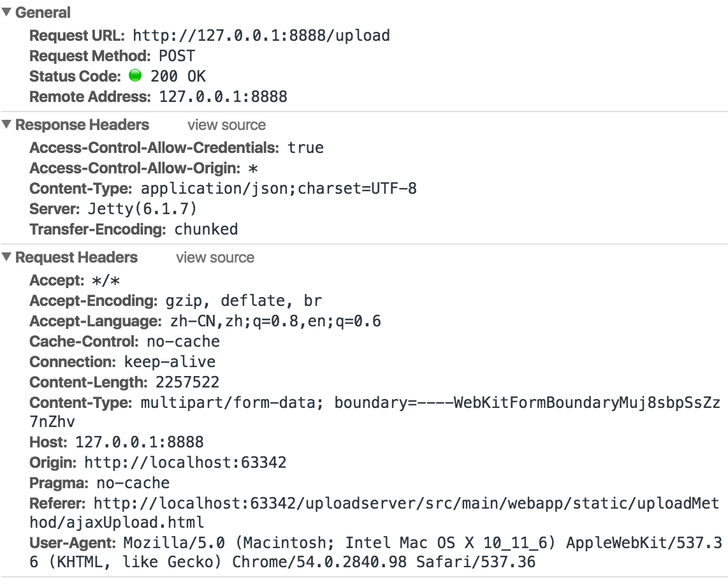
Task: Collapse the General section triangle
Action: [x=6, y=13]
